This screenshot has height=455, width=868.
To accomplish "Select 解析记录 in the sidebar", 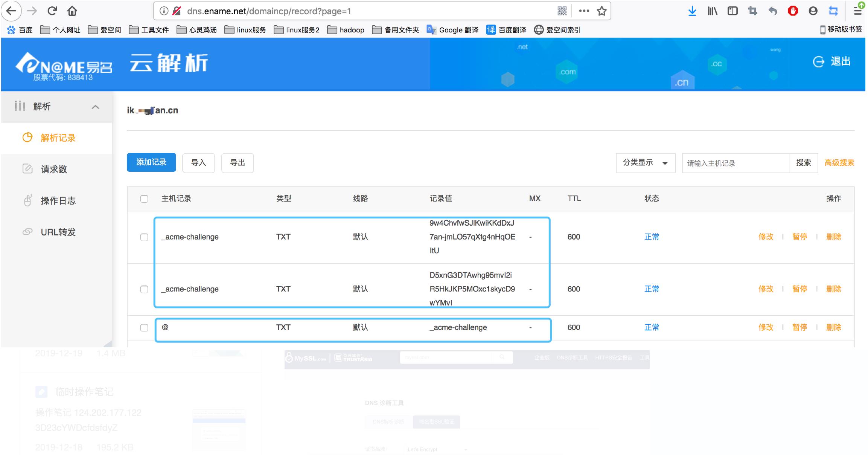I will (56, 138).
